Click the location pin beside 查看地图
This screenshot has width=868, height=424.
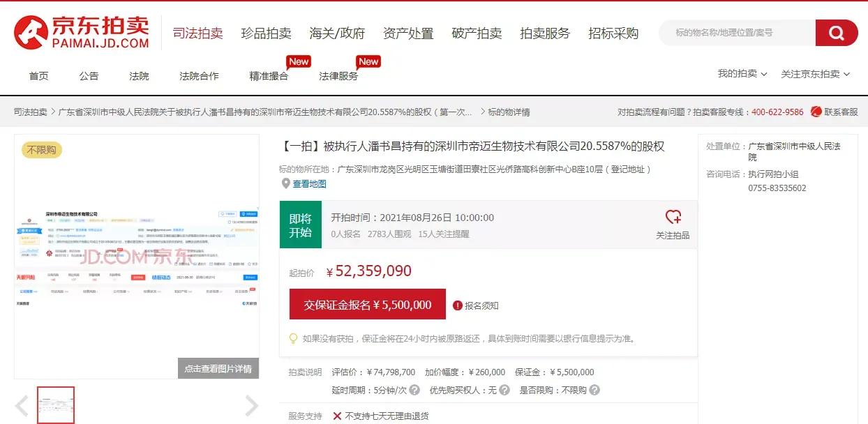(286, 183)
